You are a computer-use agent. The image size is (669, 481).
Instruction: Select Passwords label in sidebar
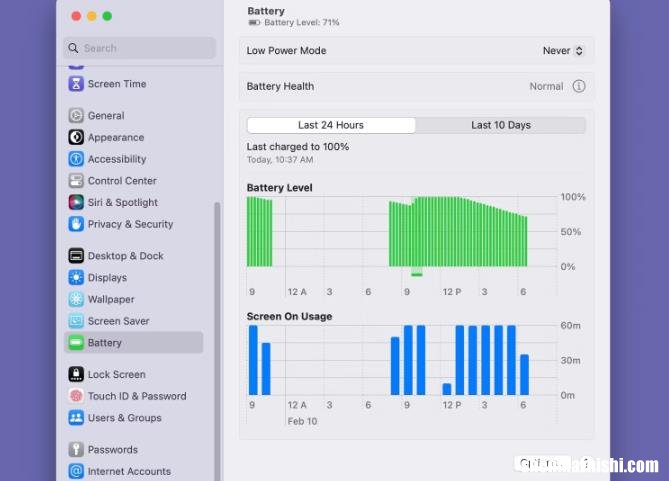pos(113,449)
